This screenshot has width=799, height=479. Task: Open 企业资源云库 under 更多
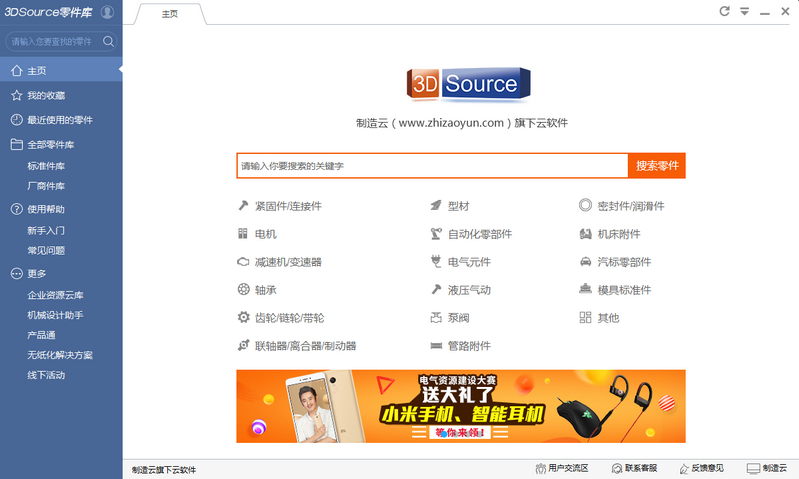click(55, 295)
